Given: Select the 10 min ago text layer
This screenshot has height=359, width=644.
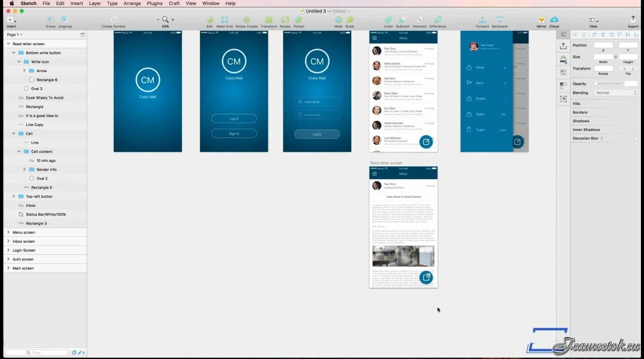Looking at the screenshot, I should tap(46, 161).
